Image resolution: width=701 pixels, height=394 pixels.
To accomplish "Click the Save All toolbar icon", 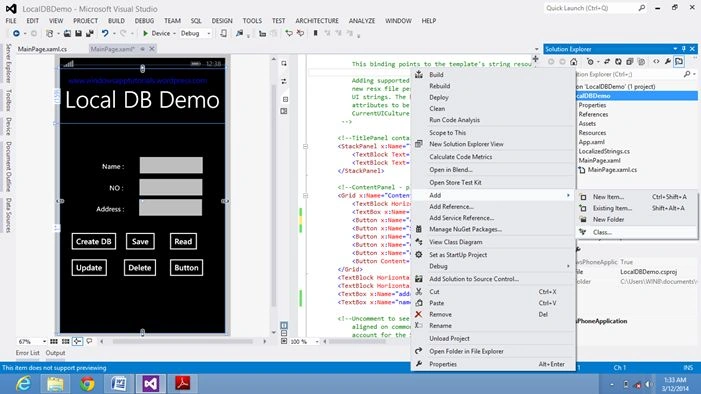I will coord(89,34).
